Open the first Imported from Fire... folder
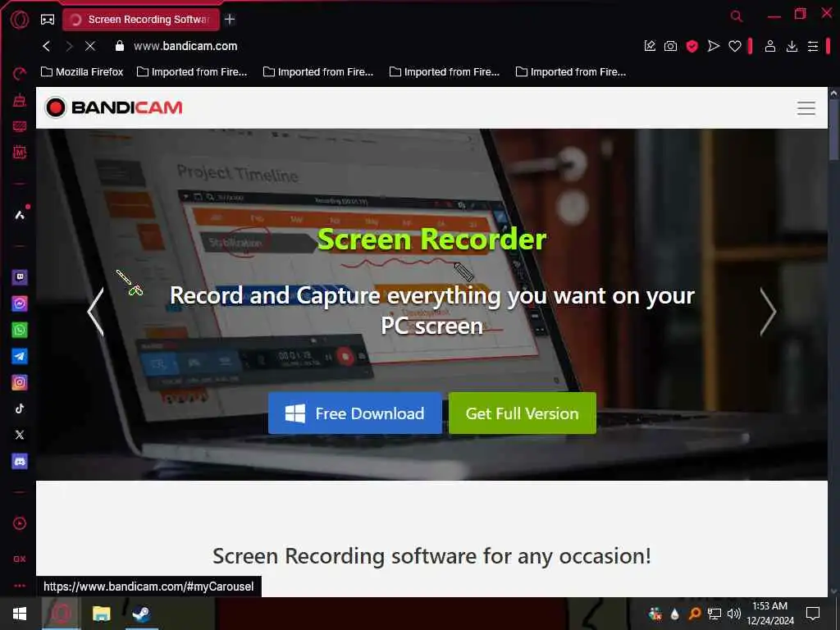 coord(192,72)
